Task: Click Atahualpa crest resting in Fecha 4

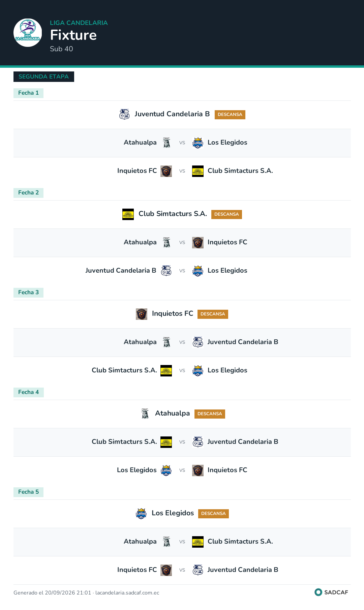Action: click(145, 414)
